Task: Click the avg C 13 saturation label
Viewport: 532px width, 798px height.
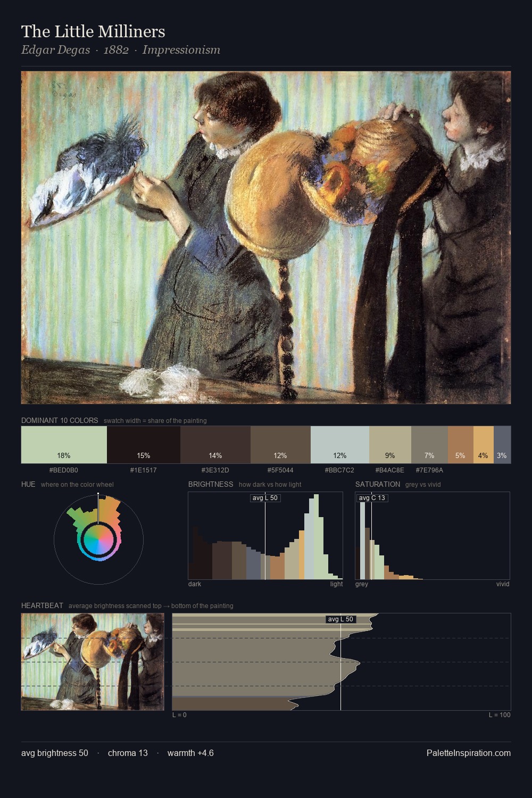Action: (372, 498)
